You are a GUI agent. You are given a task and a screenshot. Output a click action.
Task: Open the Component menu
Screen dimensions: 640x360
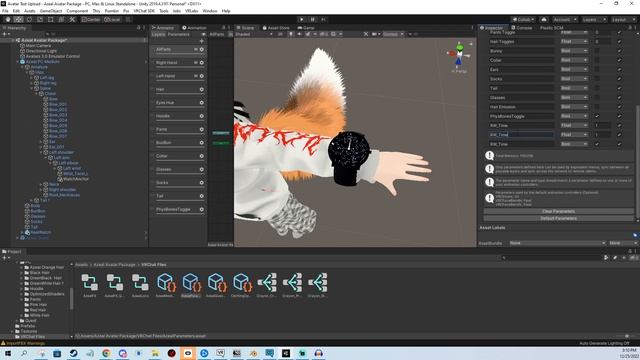(77, 11)
